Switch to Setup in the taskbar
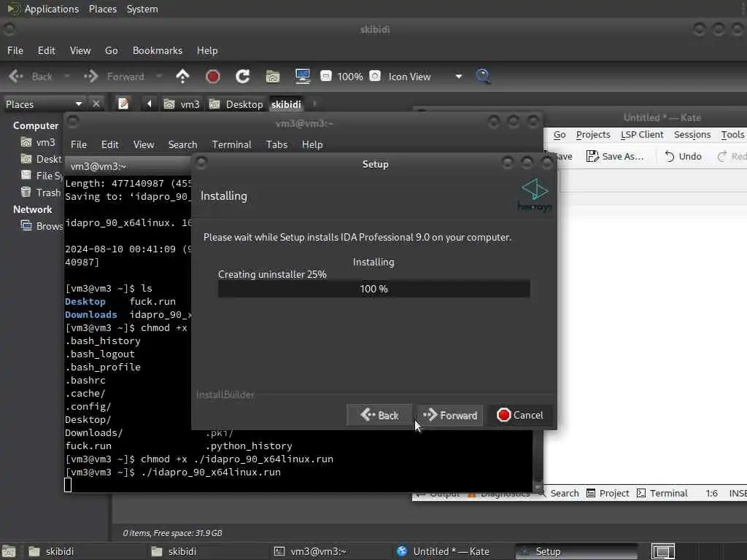Screen dimensions: 747x560 pyautogui.click(x=576, y=551)
